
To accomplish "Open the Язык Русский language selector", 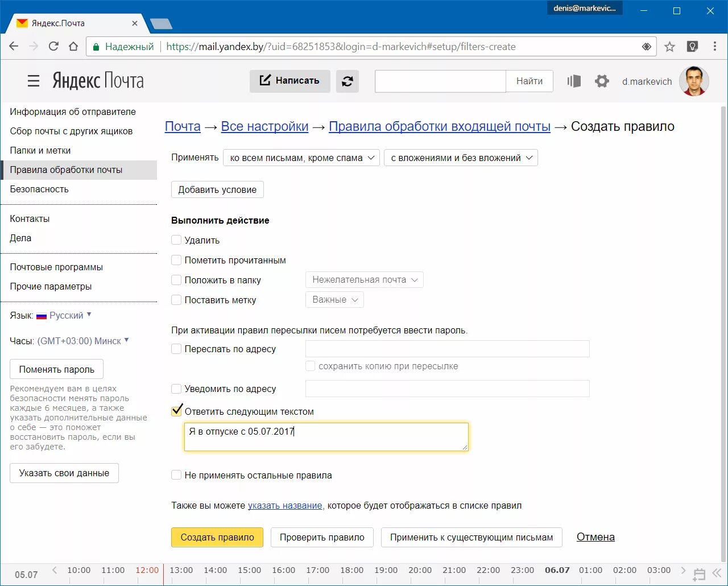I will 63,315.
